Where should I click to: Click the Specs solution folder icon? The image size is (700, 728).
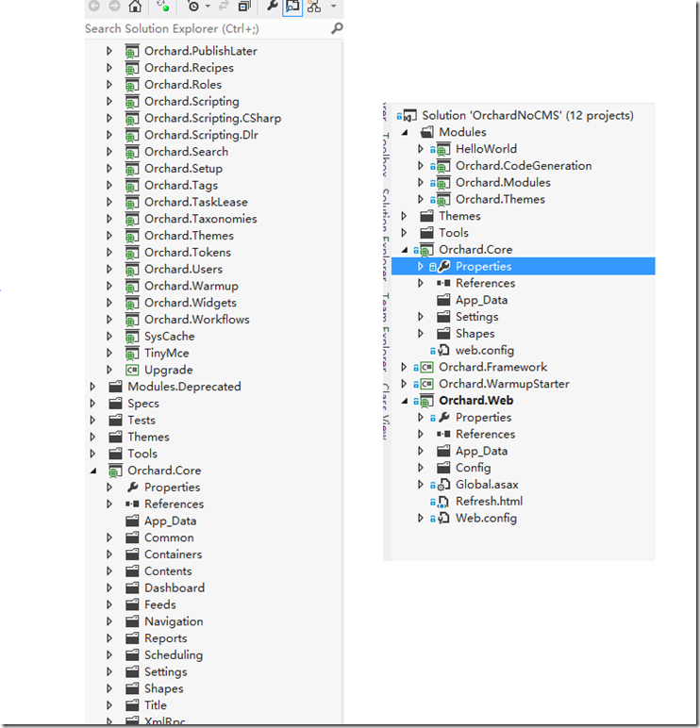click(x=115, y=403)
